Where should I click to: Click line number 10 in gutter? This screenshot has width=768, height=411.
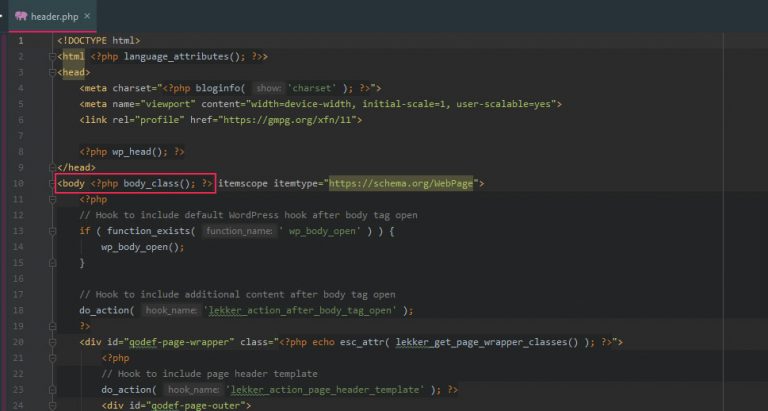[x=18, y=184]
